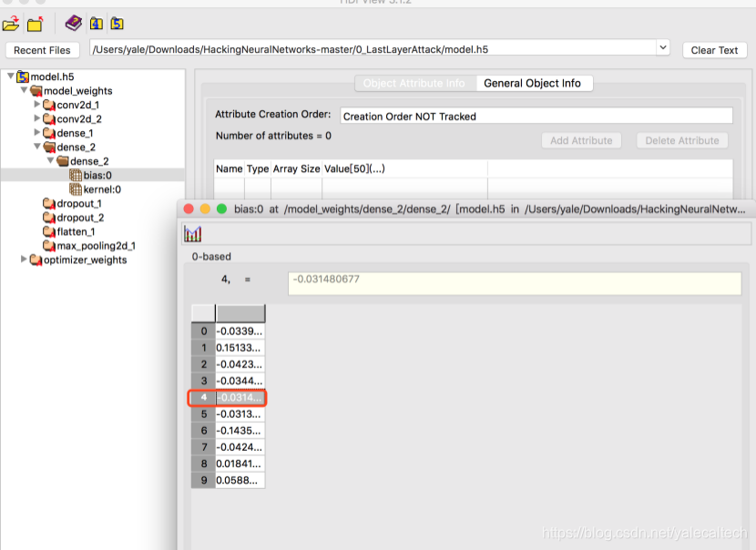Image resolution: width=756 pixels, height=550 pixels.
Task: Maximize the bias:0 data window
Action: tap(221, 209)
